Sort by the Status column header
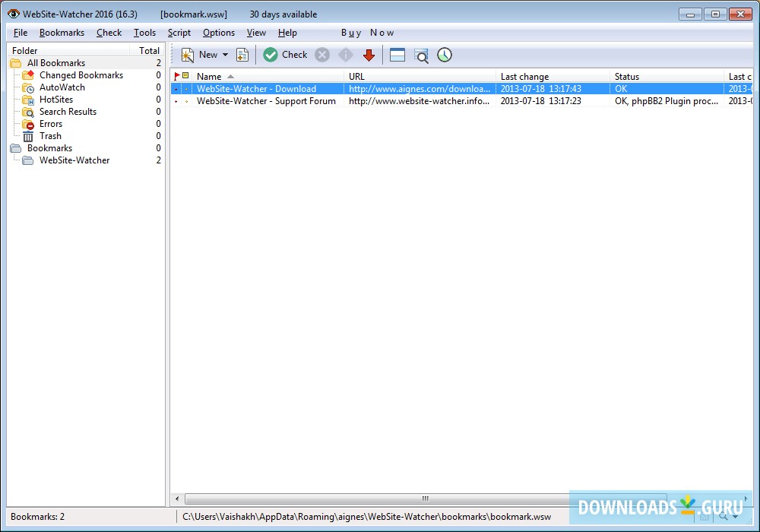 [x=667, y=76]
